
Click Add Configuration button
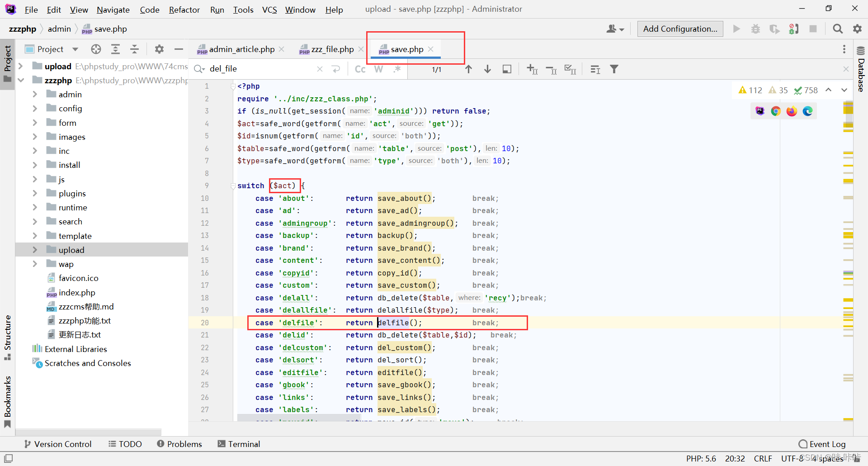click(x=680, y=29)
